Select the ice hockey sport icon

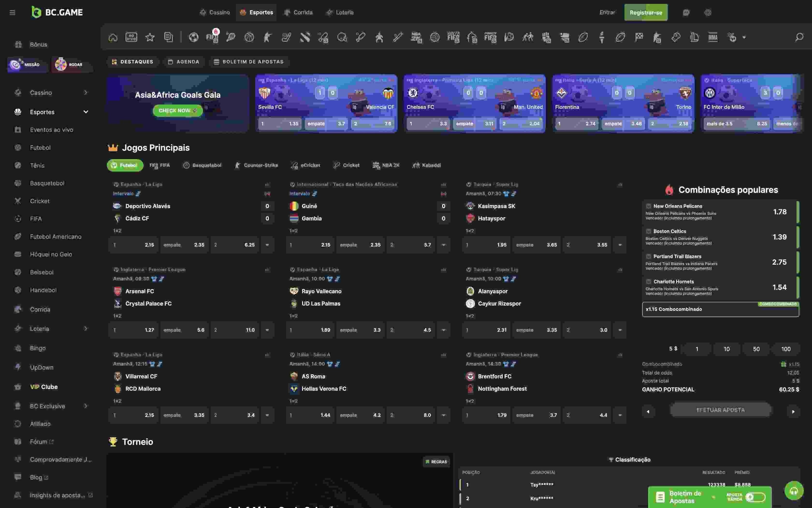[x=286, y=37]
